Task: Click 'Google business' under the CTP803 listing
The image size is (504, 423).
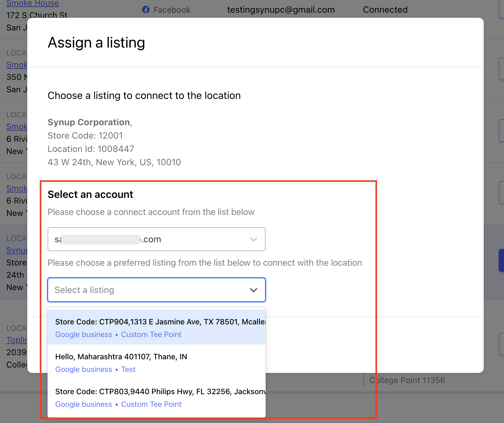Action: [84, 404]
